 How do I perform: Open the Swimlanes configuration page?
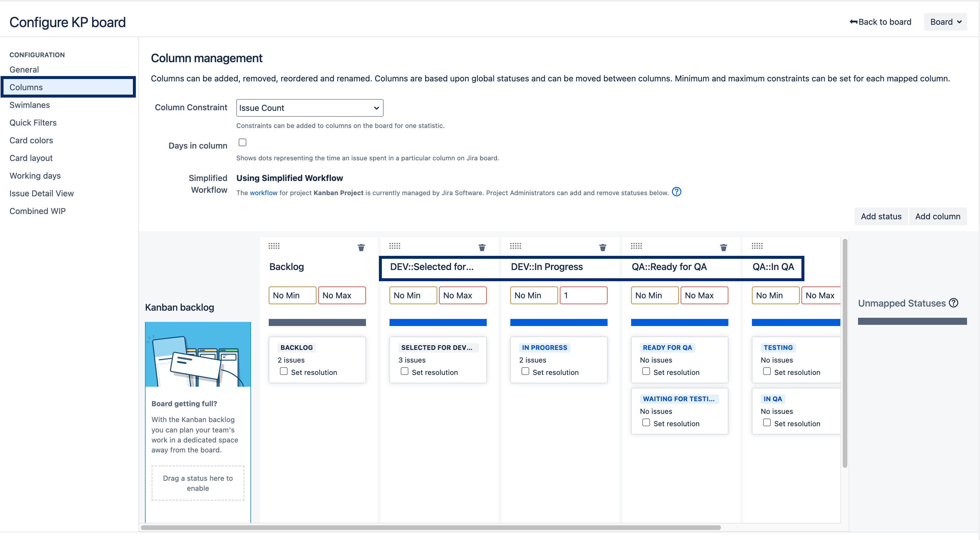pyautogui.click(x=30, y=105)
